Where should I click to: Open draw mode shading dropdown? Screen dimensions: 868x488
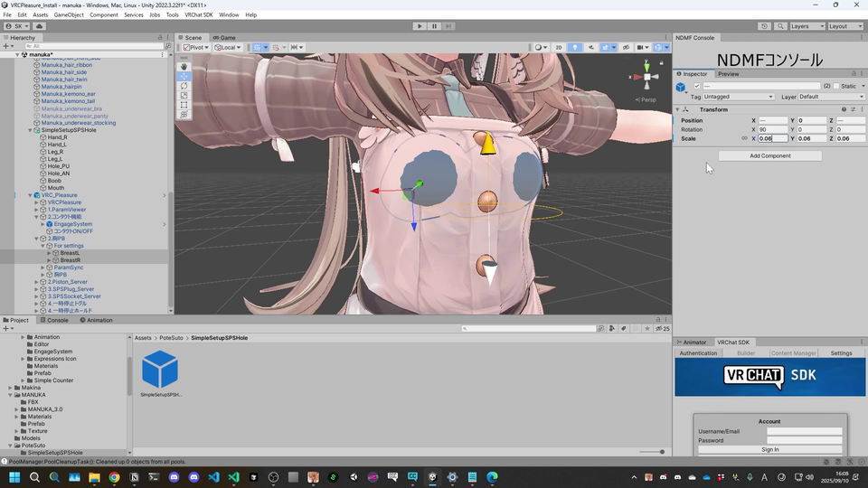(541, 48)
